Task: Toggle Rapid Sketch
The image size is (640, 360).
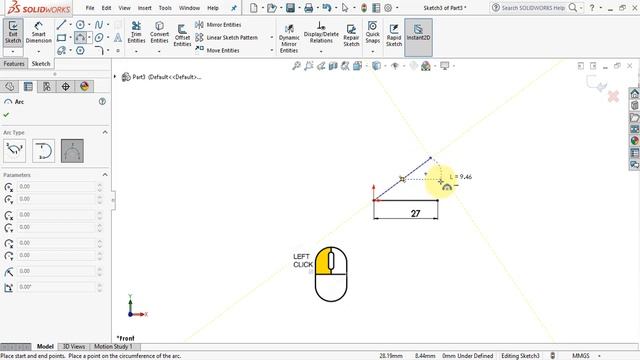Action: pyautogui.click(x=394, y=35)
